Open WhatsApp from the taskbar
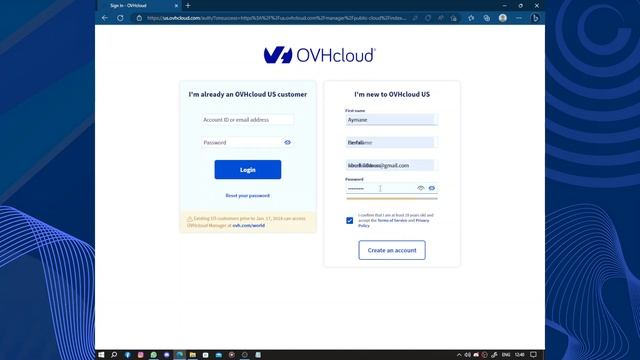The height and width of the screenshot is (360, 640). [x=153, y=355]
